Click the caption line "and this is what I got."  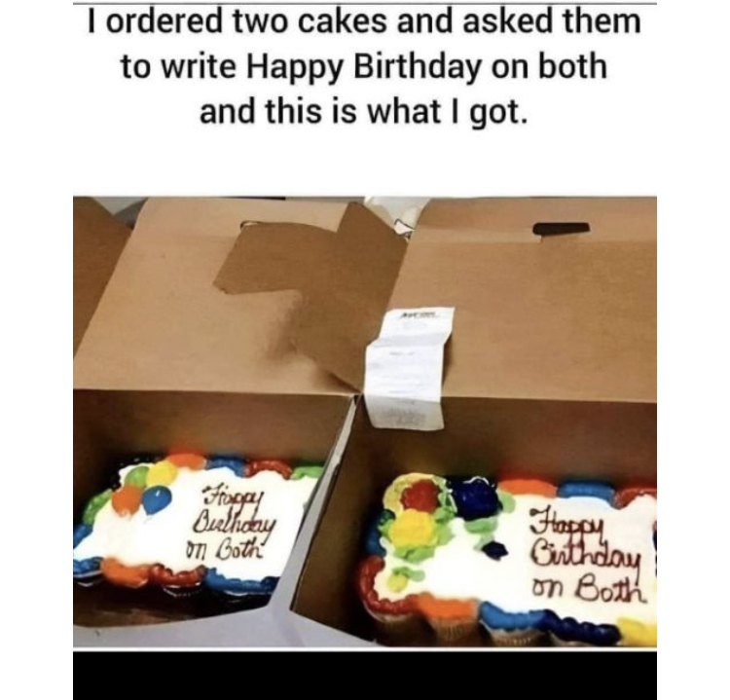(x=364, y=112)
